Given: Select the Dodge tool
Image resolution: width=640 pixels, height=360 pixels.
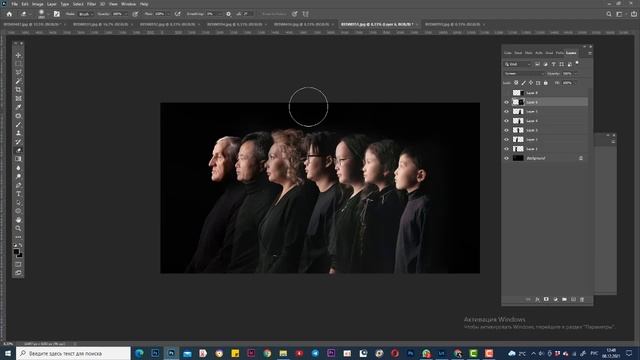Looking at the screenshot, I should point(18,176).
